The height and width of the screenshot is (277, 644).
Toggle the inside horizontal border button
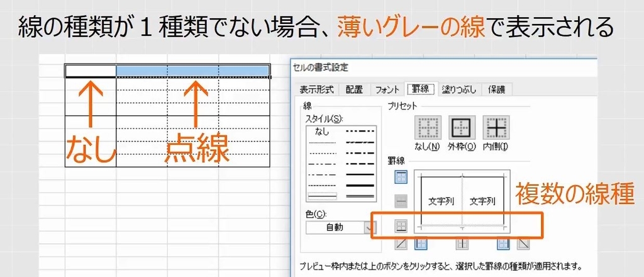[401, 201]
